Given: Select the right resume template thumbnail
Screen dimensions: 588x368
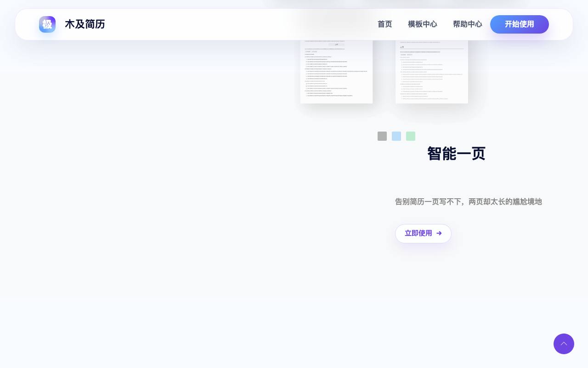Looking at the screenshot, I should [x=432, y=71].
